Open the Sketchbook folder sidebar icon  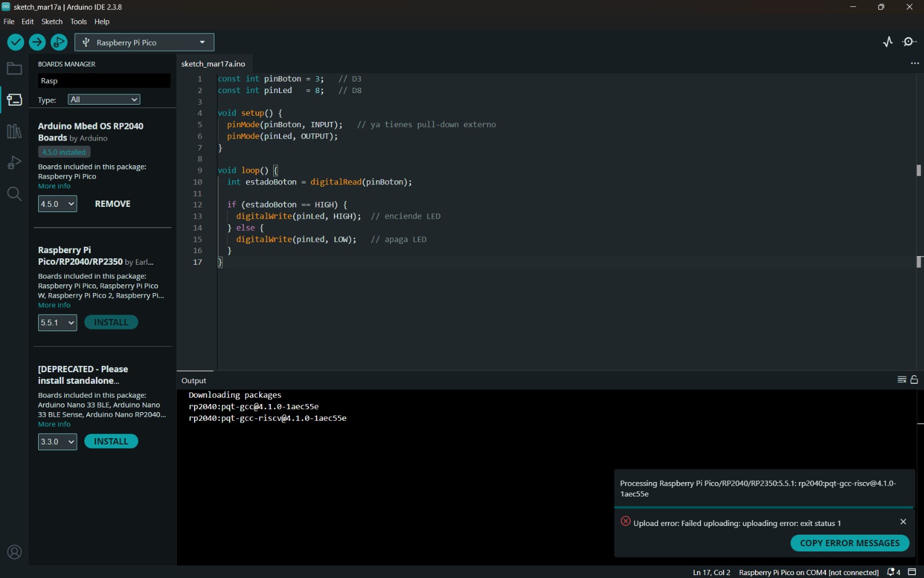click(x=14, y=69)
